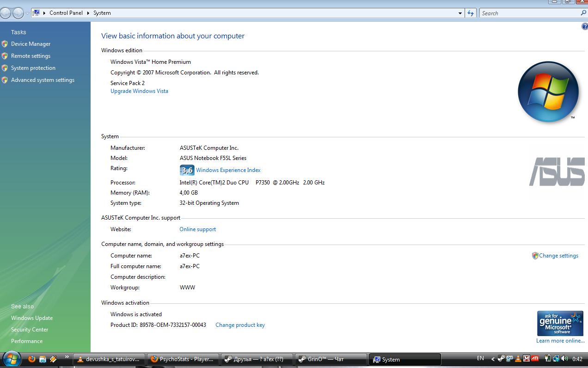Click the 'Service Pack 2' text
This screenshot has width=588, height=368.
click(x=128, y=83)
